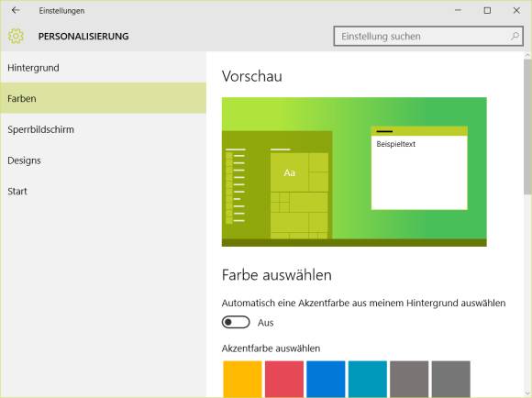Screen dimensions: 532x398
Task: Click the Farbe auswählen heading
Action: 276,275
